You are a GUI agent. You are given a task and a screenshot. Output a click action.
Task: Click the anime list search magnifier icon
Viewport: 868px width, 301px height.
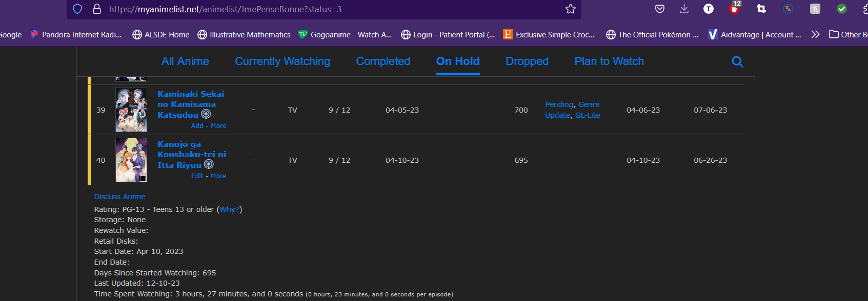click(x=737, y=61)
